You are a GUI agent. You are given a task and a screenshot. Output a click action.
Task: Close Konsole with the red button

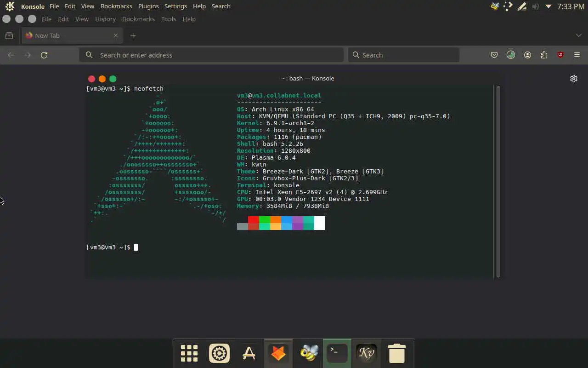91,79
